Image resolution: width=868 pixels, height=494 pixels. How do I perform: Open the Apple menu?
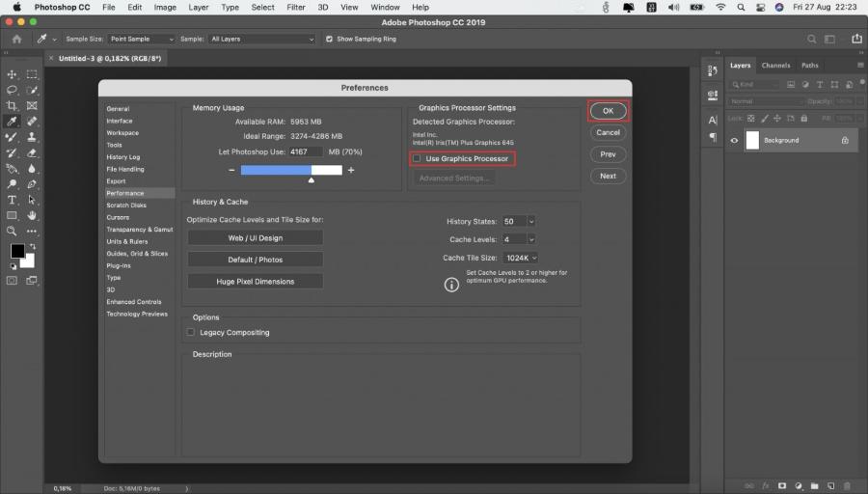[16, 7]
